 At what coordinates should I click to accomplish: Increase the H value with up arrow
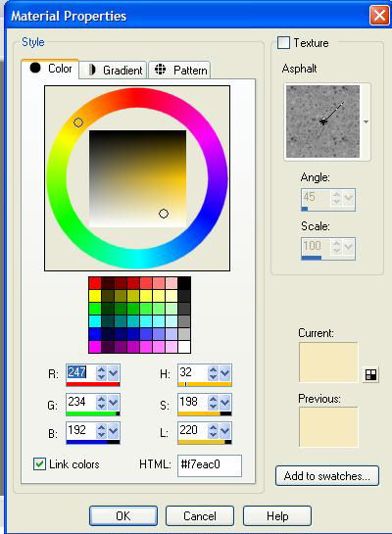(213, 369)
